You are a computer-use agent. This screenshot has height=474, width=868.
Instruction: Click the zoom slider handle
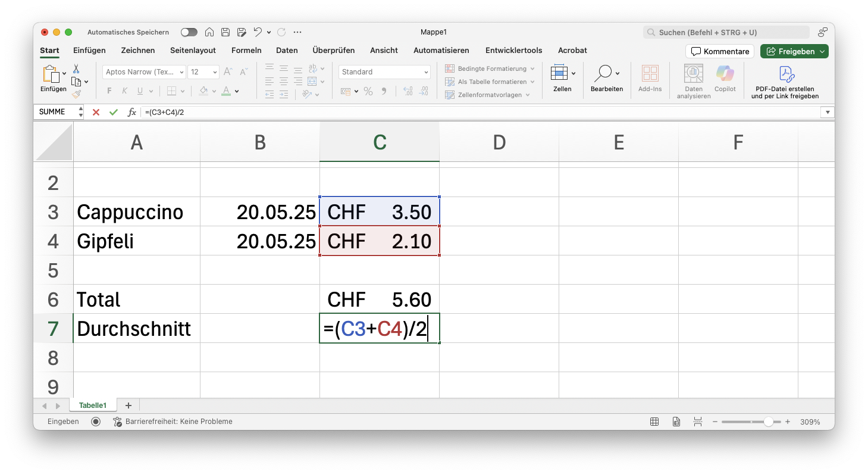[x=769, y=422]
